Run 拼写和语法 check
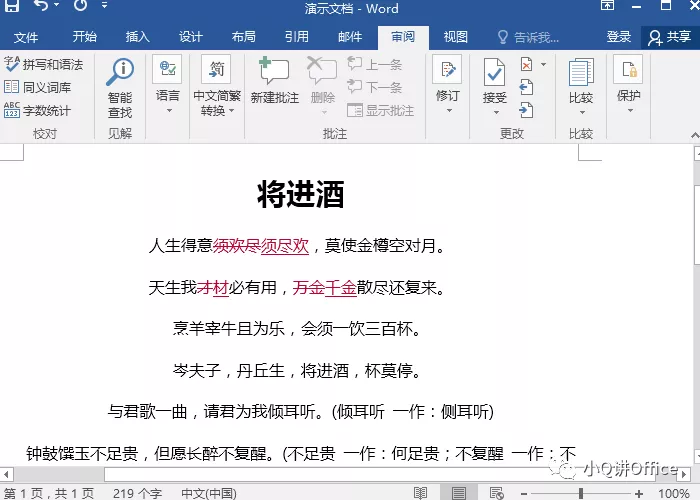This screenshot has width=700, height=500. (43, 64)
